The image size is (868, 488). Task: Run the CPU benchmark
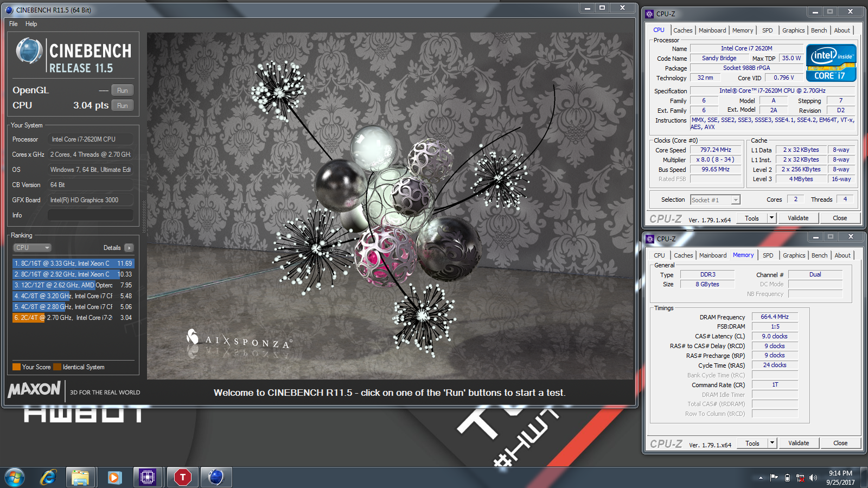click(123, 106)
